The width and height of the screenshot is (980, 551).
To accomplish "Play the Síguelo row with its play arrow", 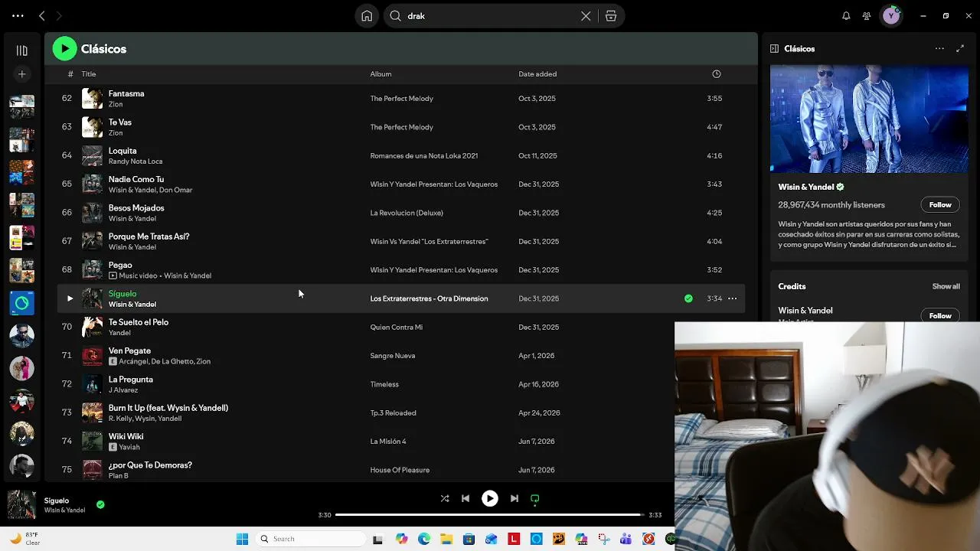I will click(70, 298).
